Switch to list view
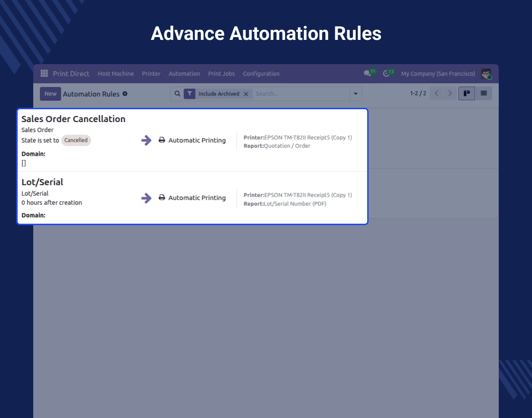532x418 pixels. pyautogui.click(x=484, y=94)
